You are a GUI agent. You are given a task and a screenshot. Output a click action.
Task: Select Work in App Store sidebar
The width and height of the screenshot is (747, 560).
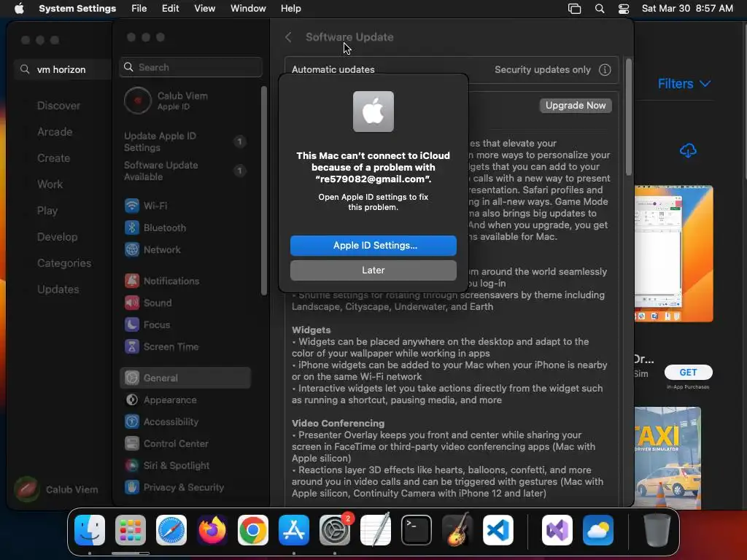(50, 184)
